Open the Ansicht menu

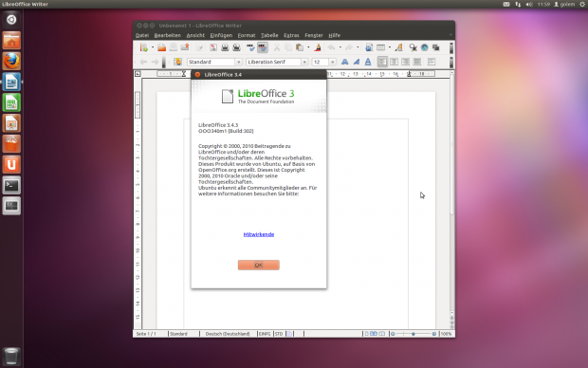tap(195, 35)
